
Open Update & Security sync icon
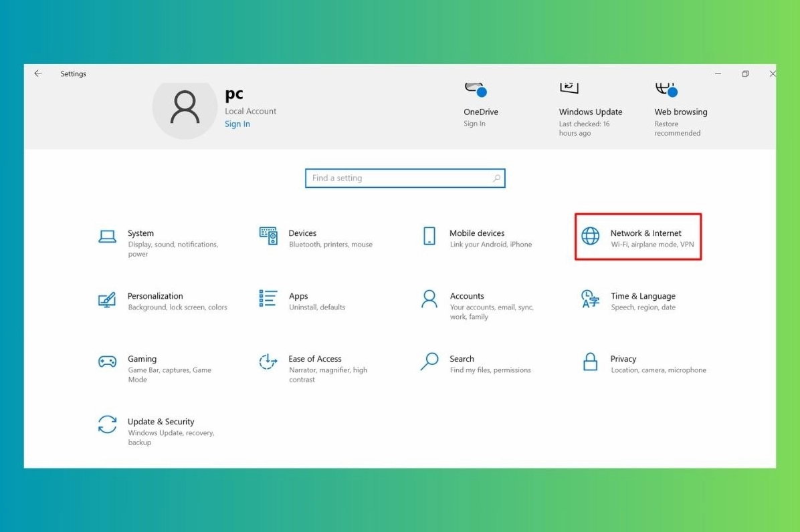pyautogui.click(x=107, y=424)
